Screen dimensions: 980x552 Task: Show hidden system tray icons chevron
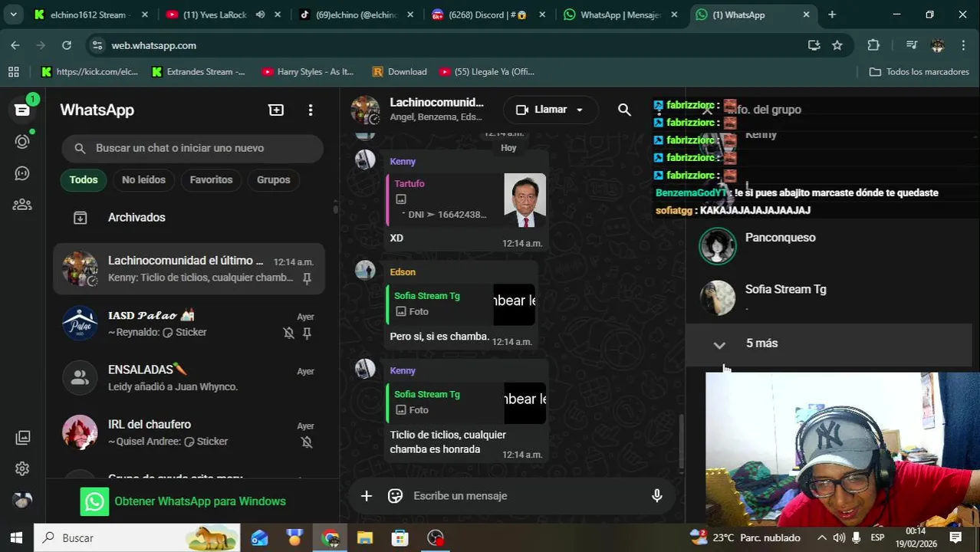821,537
